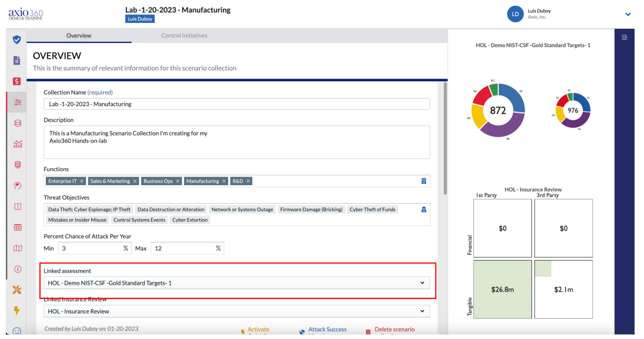The width and height of the screenshot is (644, 339).
Task: Click the $26.8m tangible first-party cell
Action: (503, 290)
